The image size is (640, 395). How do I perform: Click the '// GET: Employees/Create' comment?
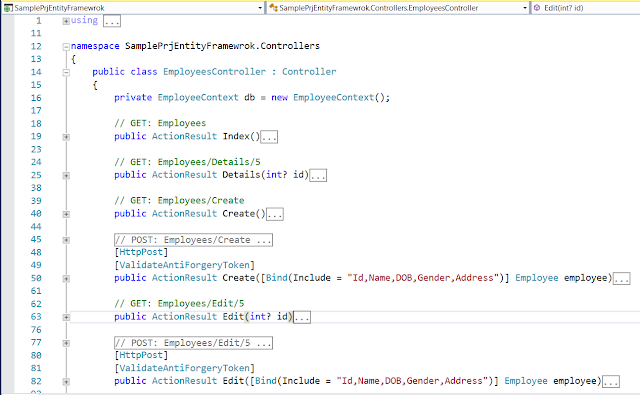(179, 201)
